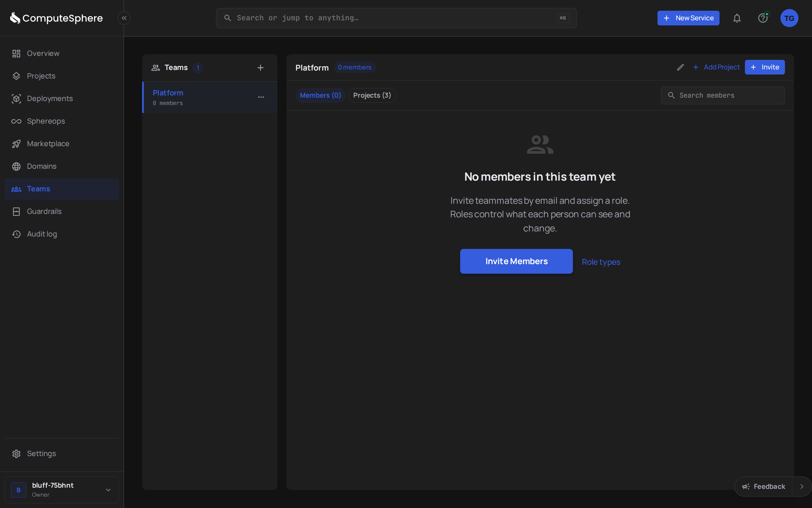Click the Teams count badge showing 1

(198, 68)
